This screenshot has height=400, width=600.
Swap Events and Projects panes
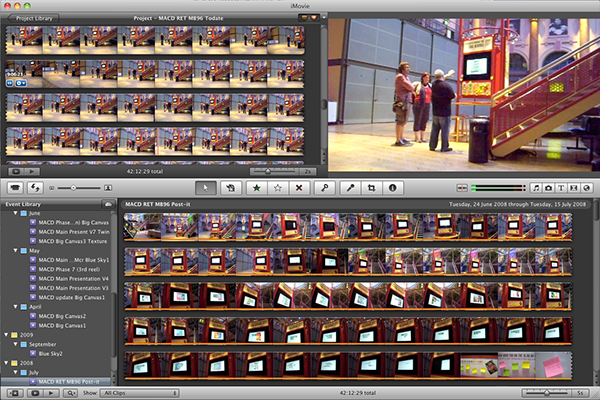[x=35, y=188]
